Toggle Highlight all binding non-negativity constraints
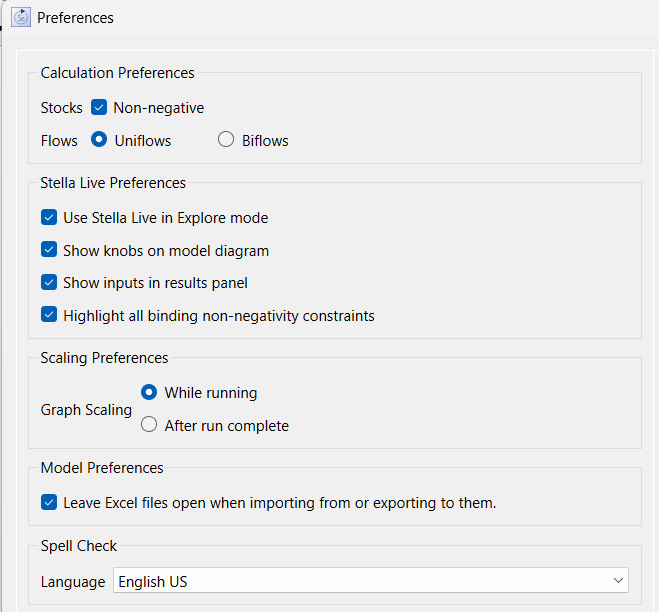 click(x=49, y=315)
